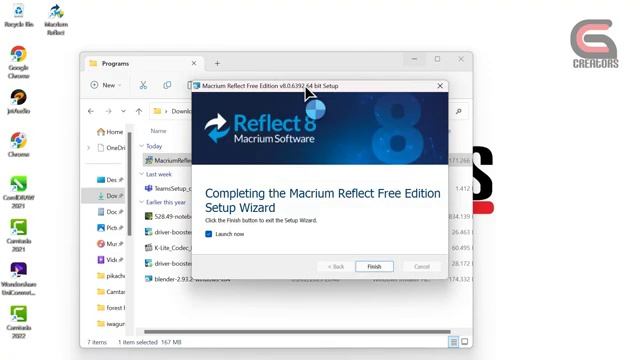Select Music in the navigation pane
Viewport: 640px width, 360px height.
110,244
